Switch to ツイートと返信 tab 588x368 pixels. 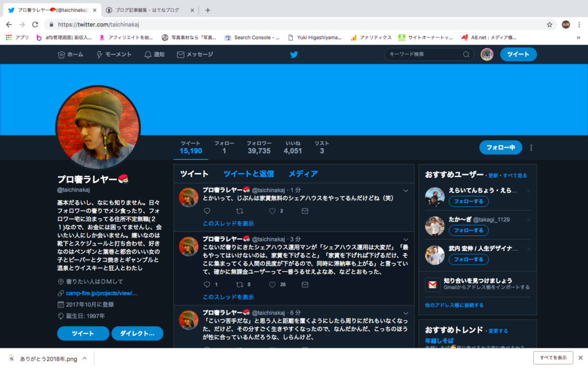[x=248, y=174]
